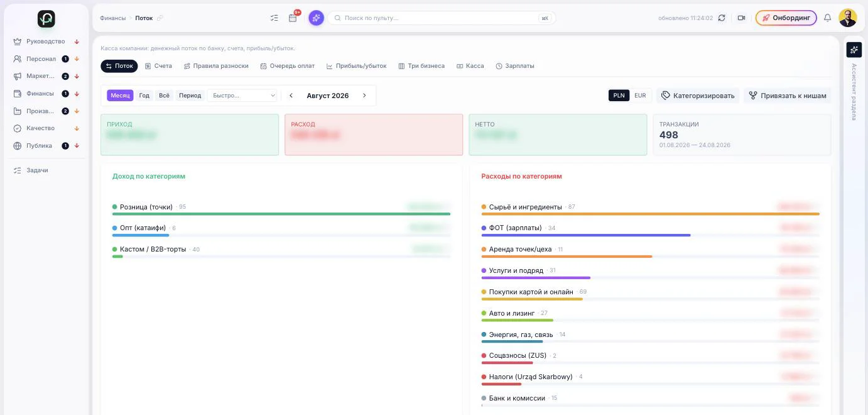
Task: Click the Привязать к нишам button
Action: point(788,96)
